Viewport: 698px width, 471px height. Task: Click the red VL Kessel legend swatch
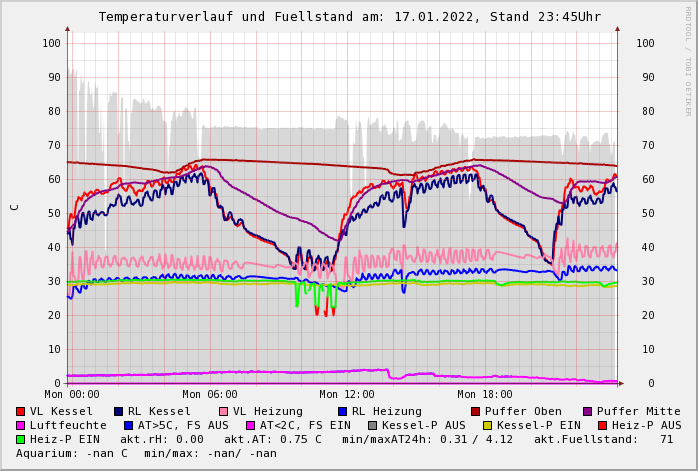pyautogui.click(x=21, y=411)
